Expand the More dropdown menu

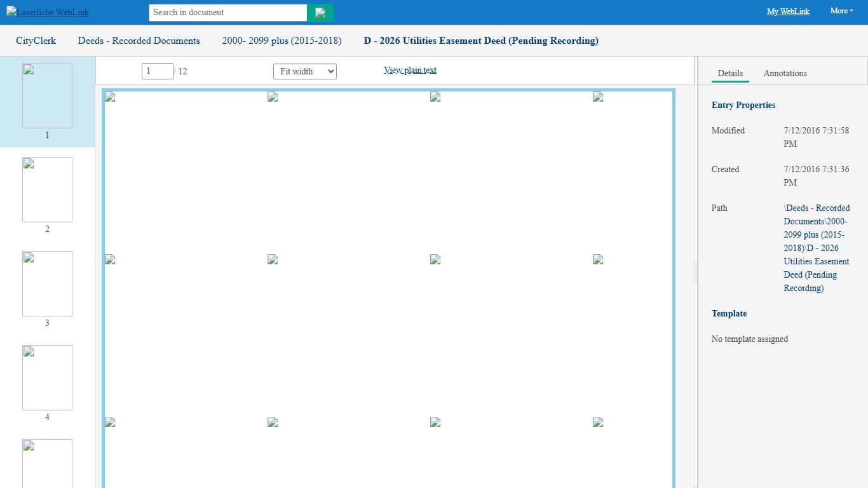click(x=841, y=11)
